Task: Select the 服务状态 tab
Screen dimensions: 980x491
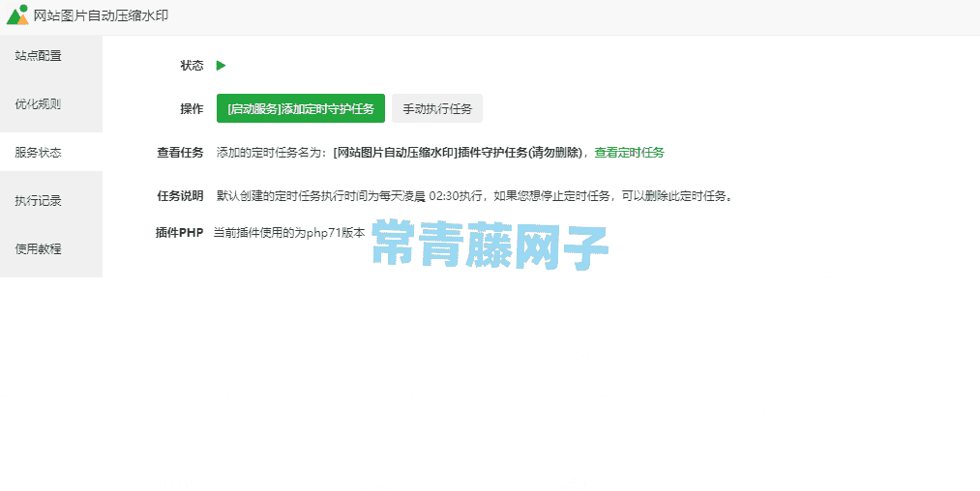Action: point(51,153)
